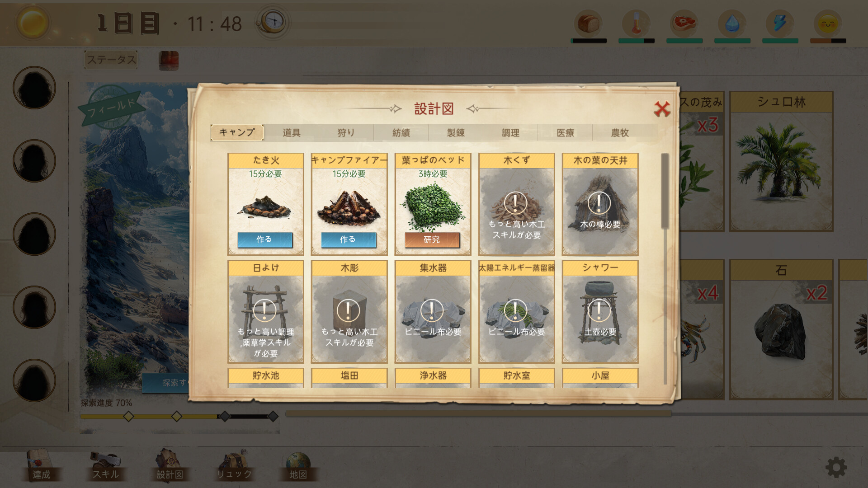Click 研究 button for 葉っぱのベッド
Image resolution: width=868 pixels, height=488 pixels.
point(432,239)
